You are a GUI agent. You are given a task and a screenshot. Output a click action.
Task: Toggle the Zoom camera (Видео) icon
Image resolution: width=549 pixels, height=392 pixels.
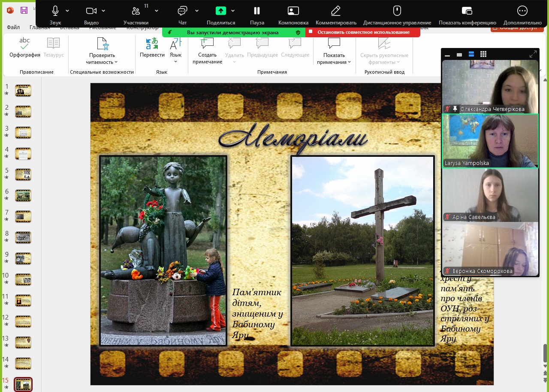pos(91,11)
